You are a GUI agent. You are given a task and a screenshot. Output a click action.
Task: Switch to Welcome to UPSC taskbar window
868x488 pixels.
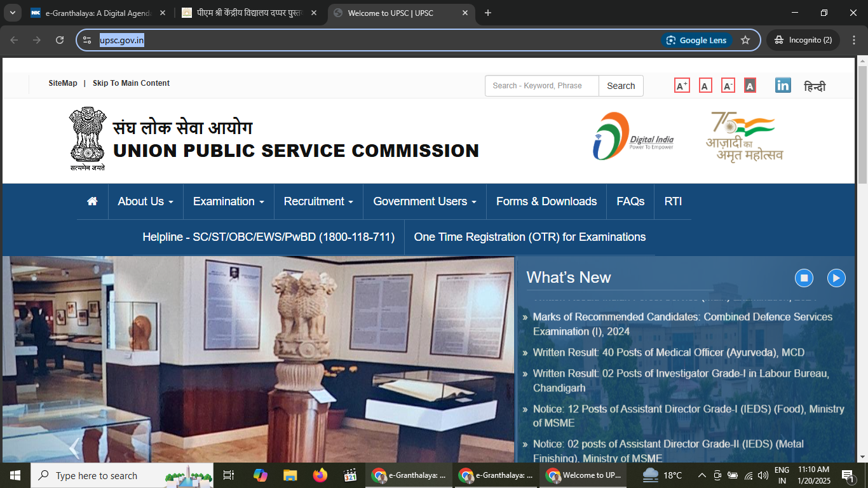(583, 475)
